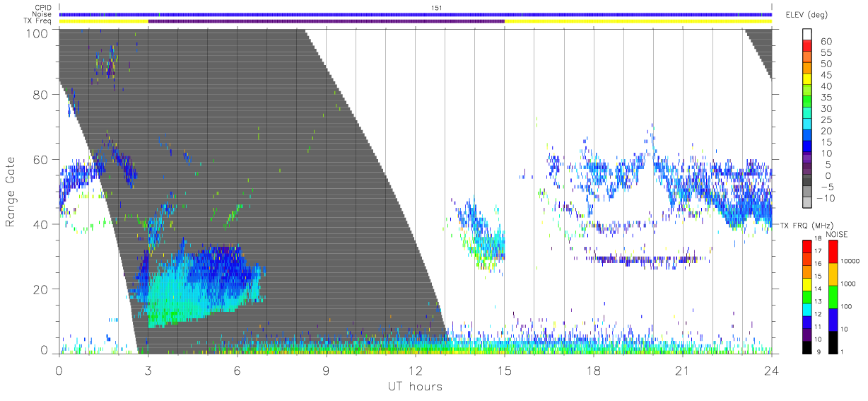
Task: Click the ELEV colorbar label 60
Action: coord(826,42)
